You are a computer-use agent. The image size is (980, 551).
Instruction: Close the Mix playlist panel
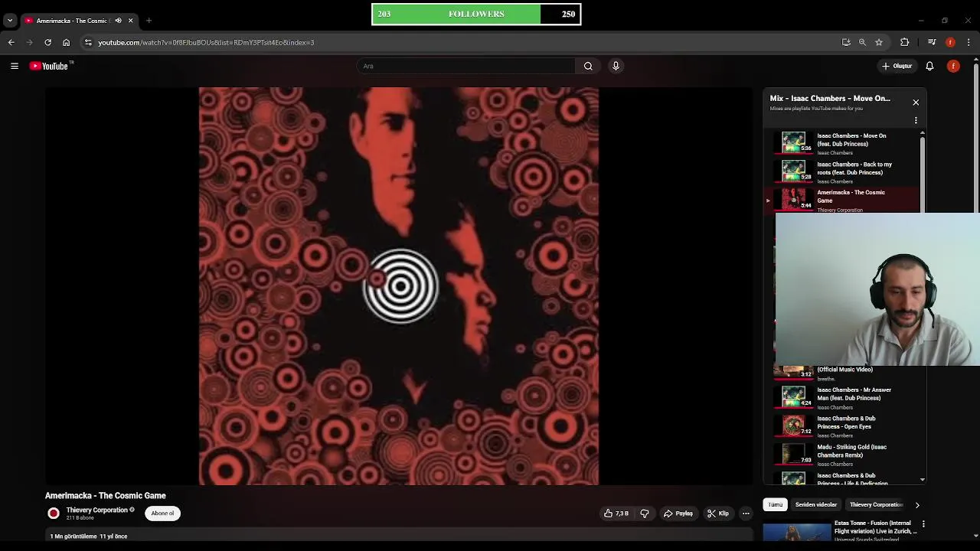coord(916,102)
